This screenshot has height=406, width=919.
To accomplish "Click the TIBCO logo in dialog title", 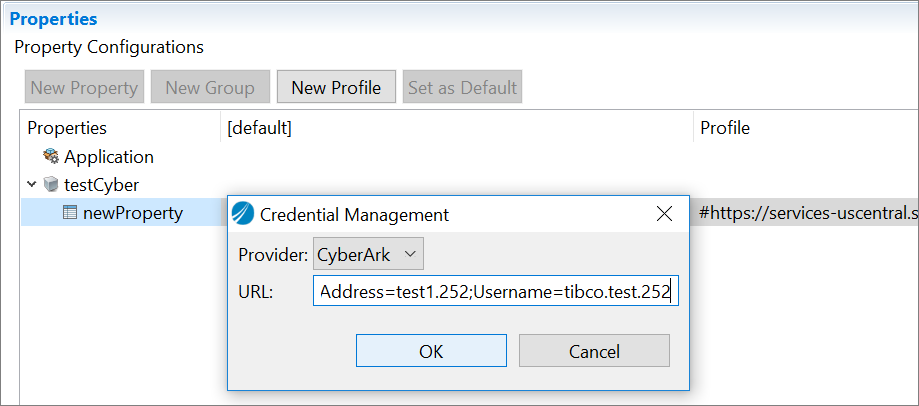I will click(x=243, y=214).
